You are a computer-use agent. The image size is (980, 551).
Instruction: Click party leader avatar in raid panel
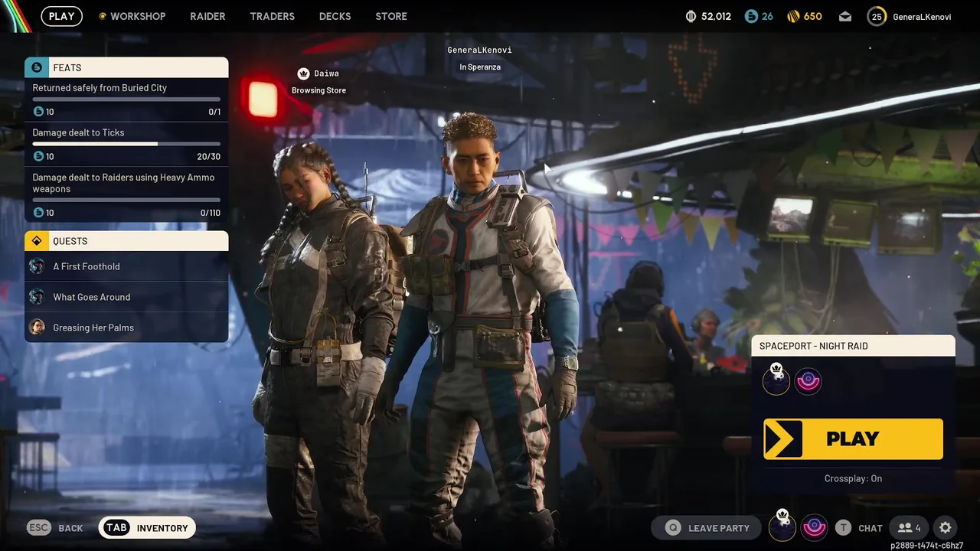776,380
